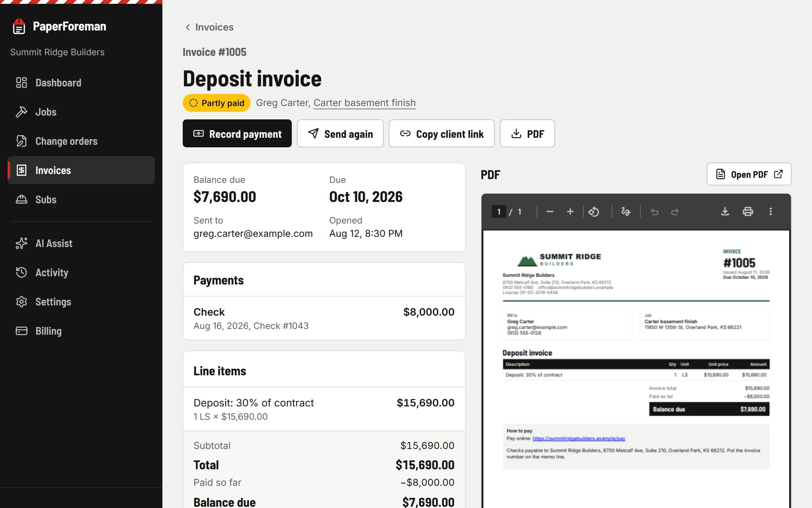Go back to Invoices list
Screen dimensions: 812x508
click(209, 27)
